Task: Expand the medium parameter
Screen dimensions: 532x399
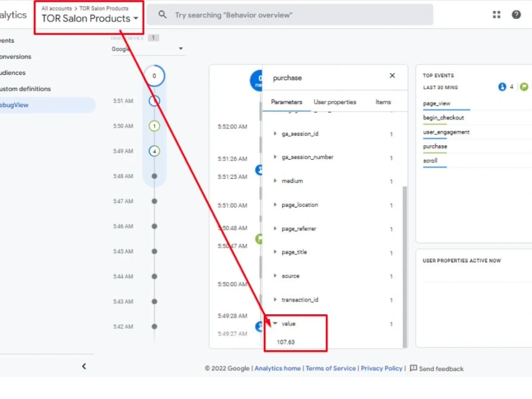Action: [275, 181]
